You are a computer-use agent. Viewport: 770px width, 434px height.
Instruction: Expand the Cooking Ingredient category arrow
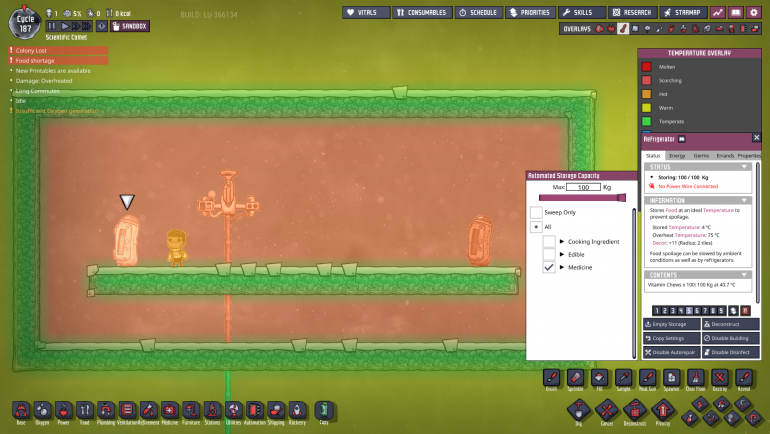point(562,242)
